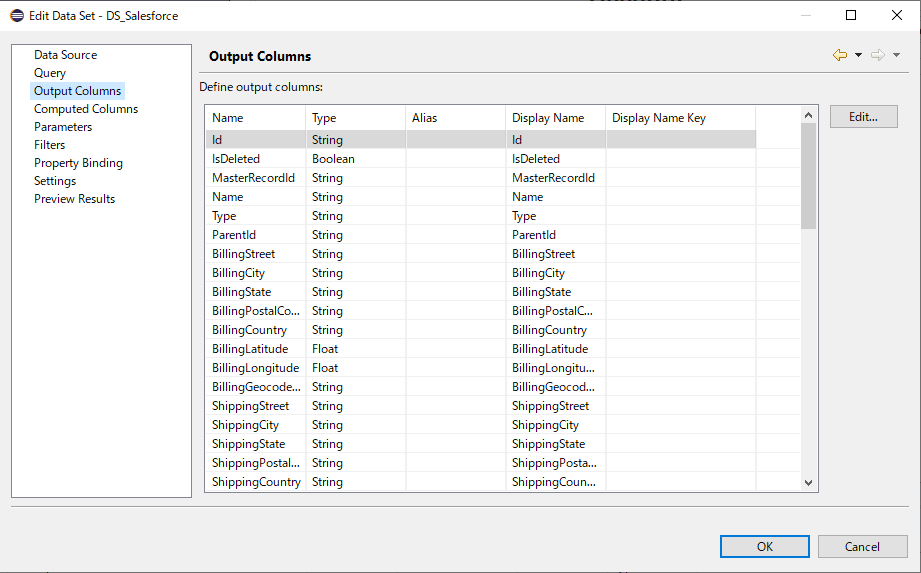921x573 pixels.
Task: Click the table's vertical scrollbar thumb
Action: coord(808,175)
